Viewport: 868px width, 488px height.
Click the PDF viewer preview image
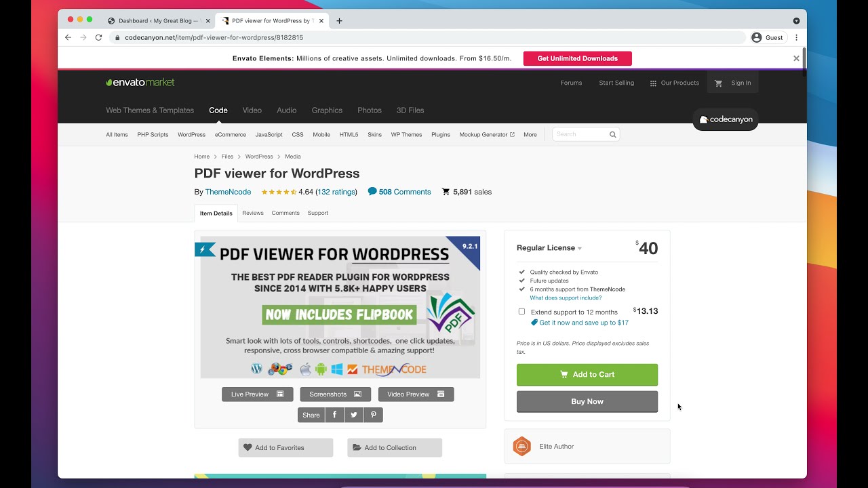(x=340, y=307)
